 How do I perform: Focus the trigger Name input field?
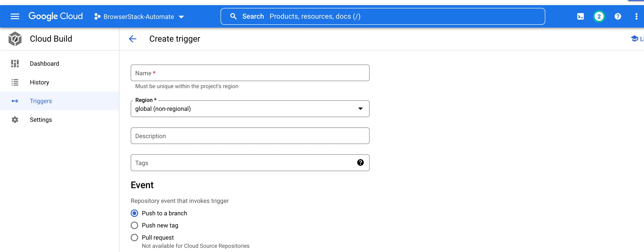[x=250, y=73]
